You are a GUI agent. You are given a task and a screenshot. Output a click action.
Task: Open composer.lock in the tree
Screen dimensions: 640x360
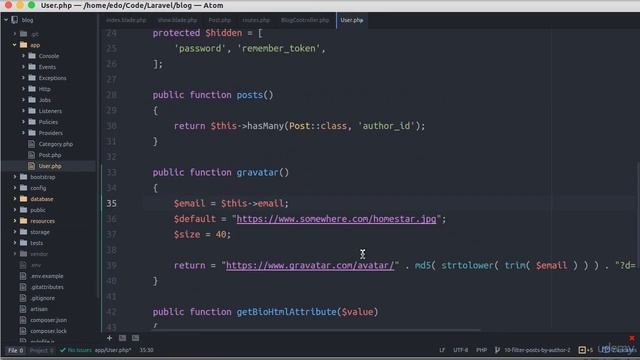tap(48, 331)
